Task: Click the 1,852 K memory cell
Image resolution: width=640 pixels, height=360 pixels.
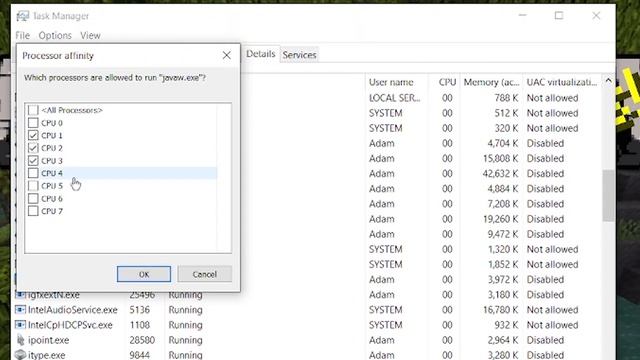Action: click(503, 264)
